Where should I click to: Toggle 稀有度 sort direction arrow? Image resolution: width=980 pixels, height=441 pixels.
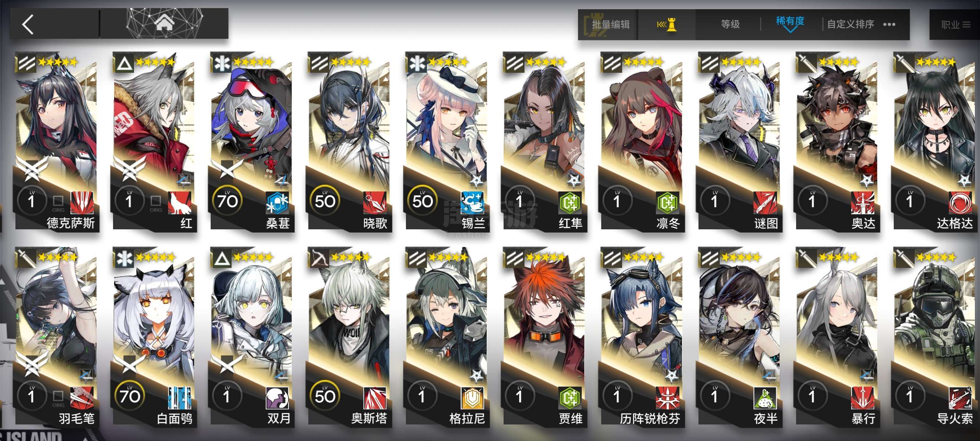tap(790, 30)
